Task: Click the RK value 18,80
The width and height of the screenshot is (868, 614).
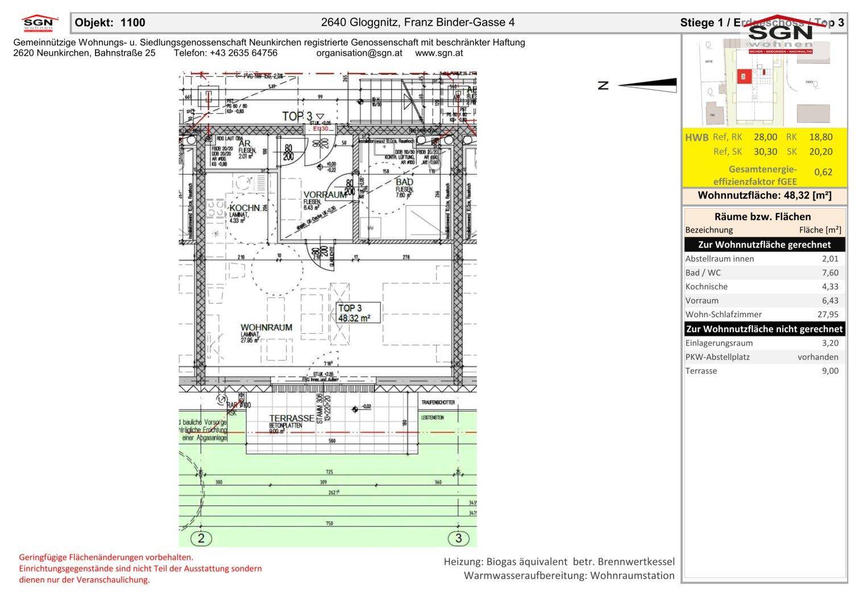Action: point(821,137)
